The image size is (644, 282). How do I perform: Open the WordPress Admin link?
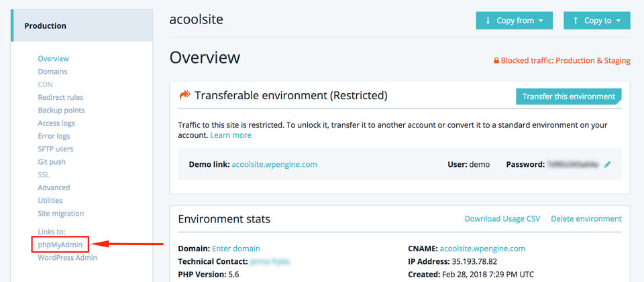click(67, 258)
